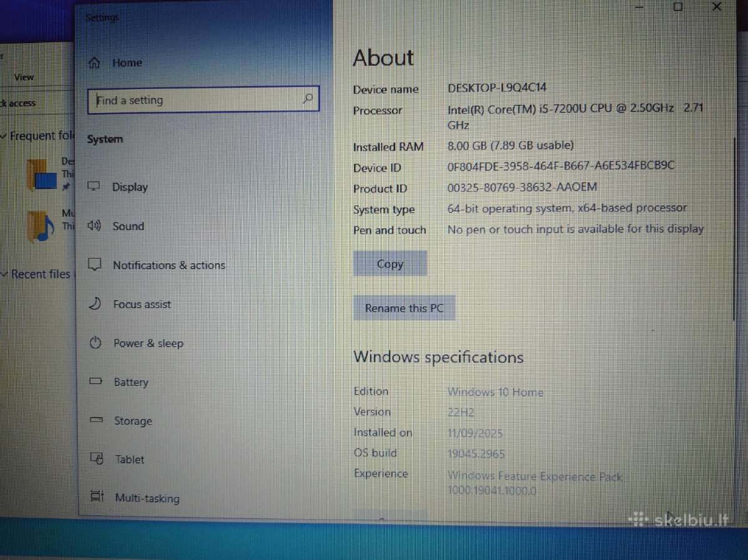748x560 pixels.
Task: Click the Storage drive icon
Action: click(96, 420)
